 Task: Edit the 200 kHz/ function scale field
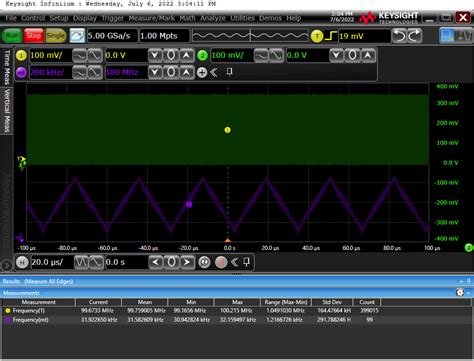(50, 72)
